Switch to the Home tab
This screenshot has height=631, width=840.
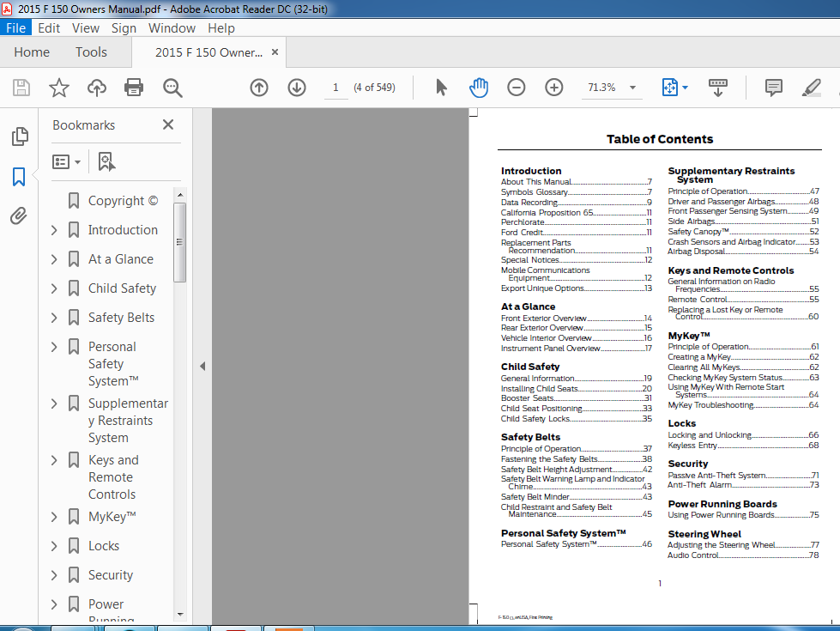[32, 52]
